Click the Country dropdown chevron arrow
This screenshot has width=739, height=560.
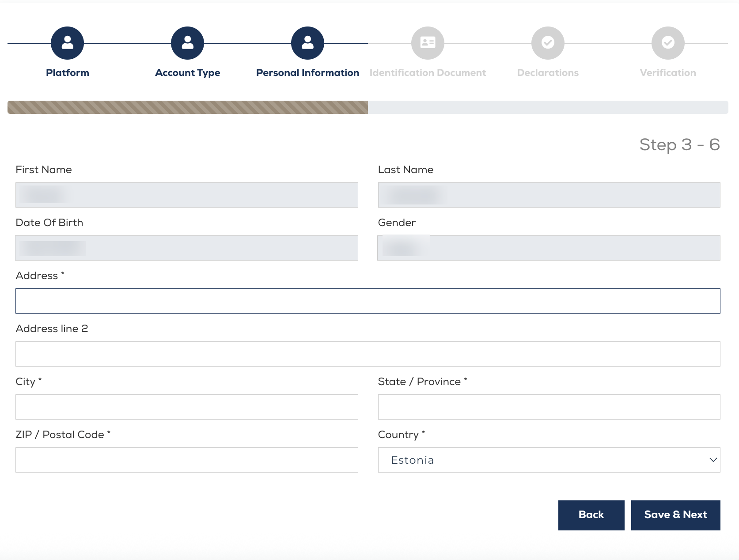coord(712,460)
